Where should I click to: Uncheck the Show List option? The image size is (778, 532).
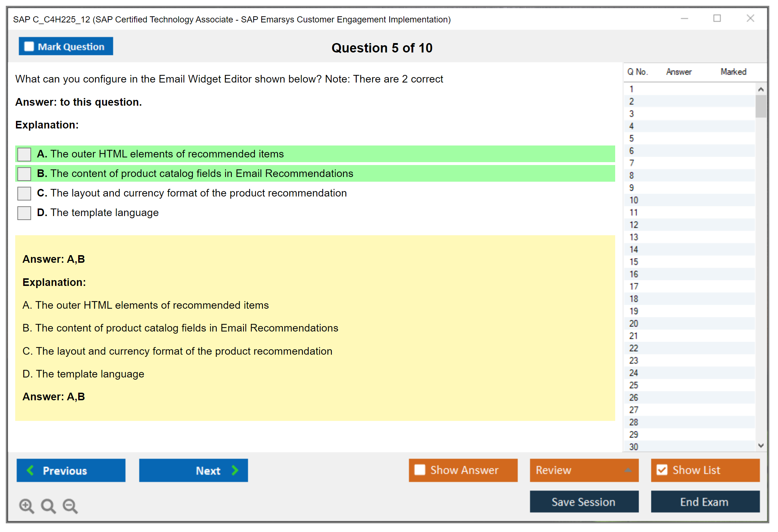click(x=662, y=470)
